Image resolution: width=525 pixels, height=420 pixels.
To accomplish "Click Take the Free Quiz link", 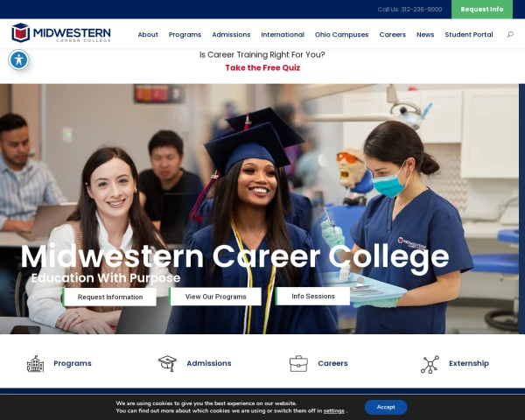I will (x=262, y=67).
